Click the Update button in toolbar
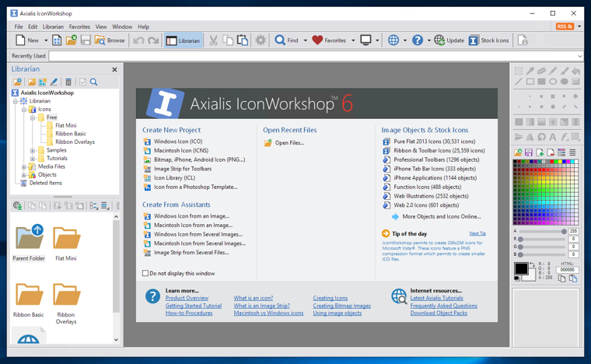The image size is (591, 364). (x=449, y=40)
